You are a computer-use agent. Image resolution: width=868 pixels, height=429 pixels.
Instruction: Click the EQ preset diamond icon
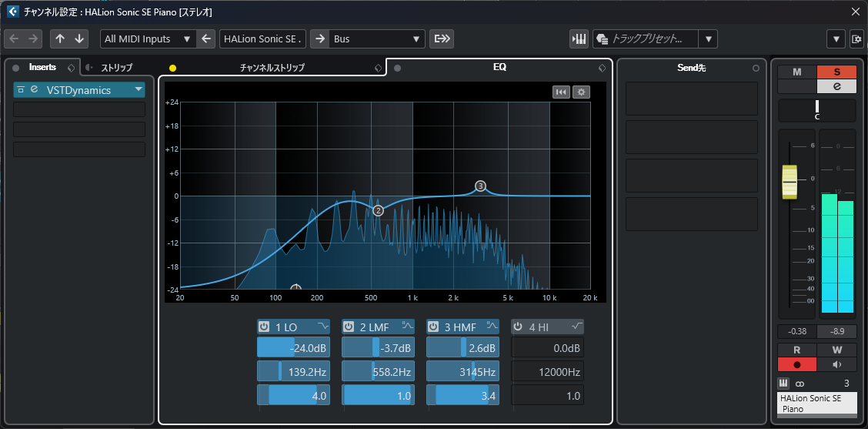602,69
